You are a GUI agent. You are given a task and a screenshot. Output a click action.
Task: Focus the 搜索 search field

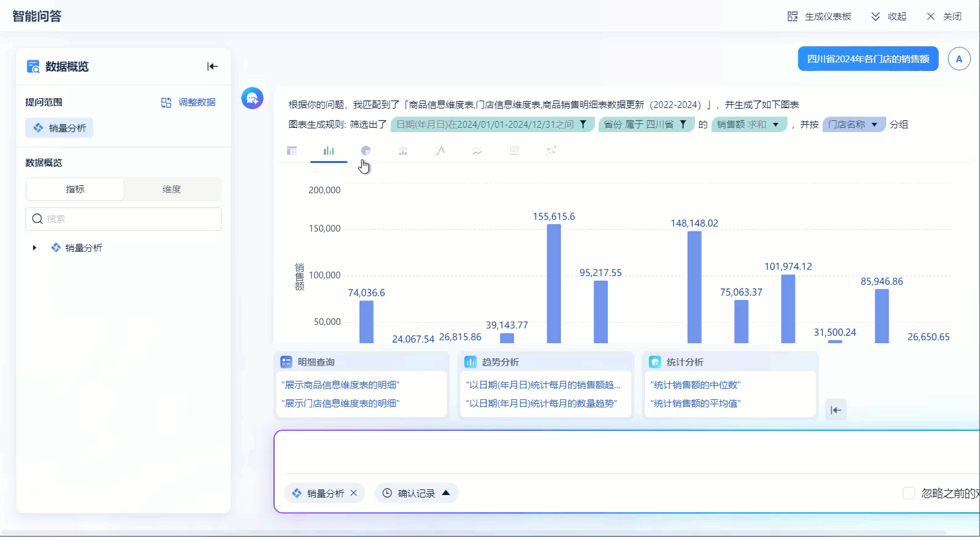pos(123,219)
